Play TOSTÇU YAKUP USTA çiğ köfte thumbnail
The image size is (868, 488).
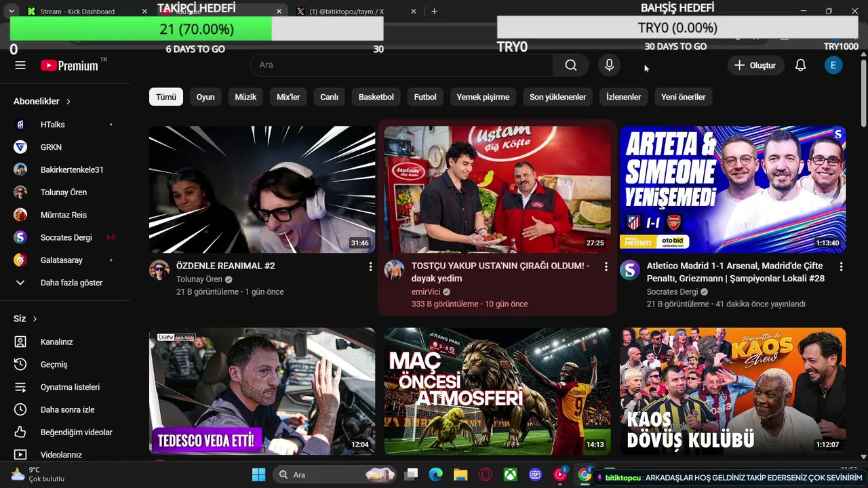[497, 189]
